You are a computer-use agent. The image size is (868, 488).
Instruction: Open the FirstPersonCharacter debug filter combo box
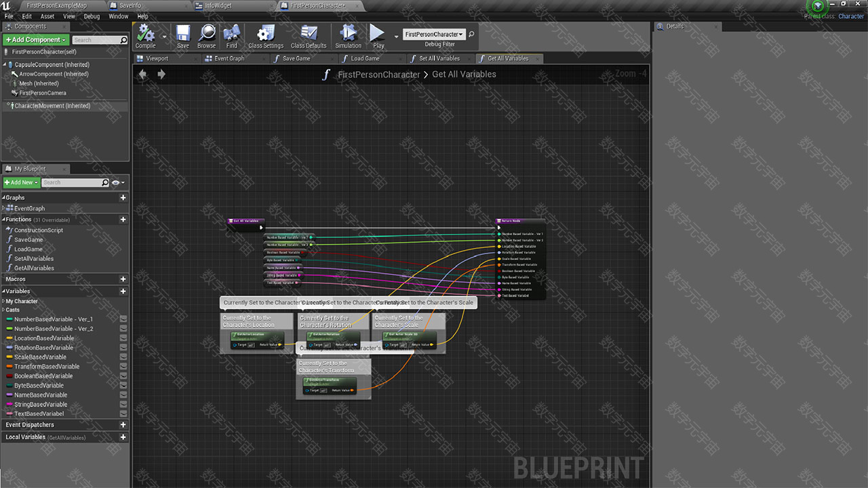pos(434,34)
